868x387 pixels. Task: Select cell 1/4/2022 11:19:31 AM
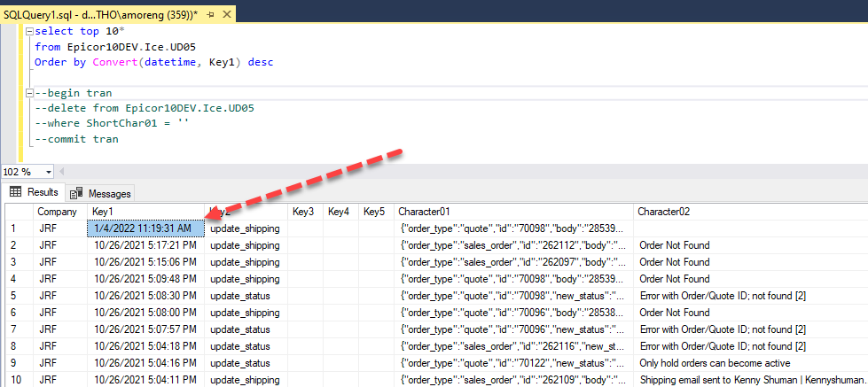click(145, 228)
